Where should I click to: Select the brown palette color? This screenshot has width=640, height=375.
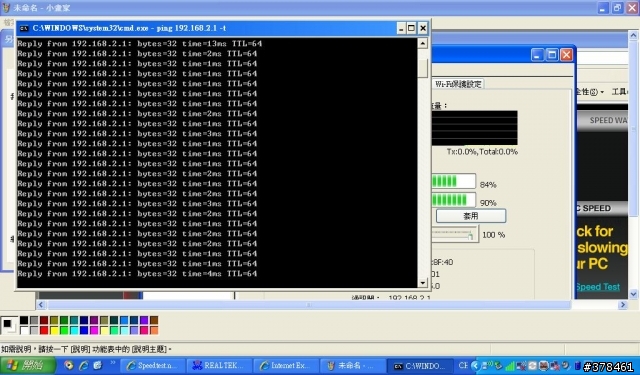(154, 320)
